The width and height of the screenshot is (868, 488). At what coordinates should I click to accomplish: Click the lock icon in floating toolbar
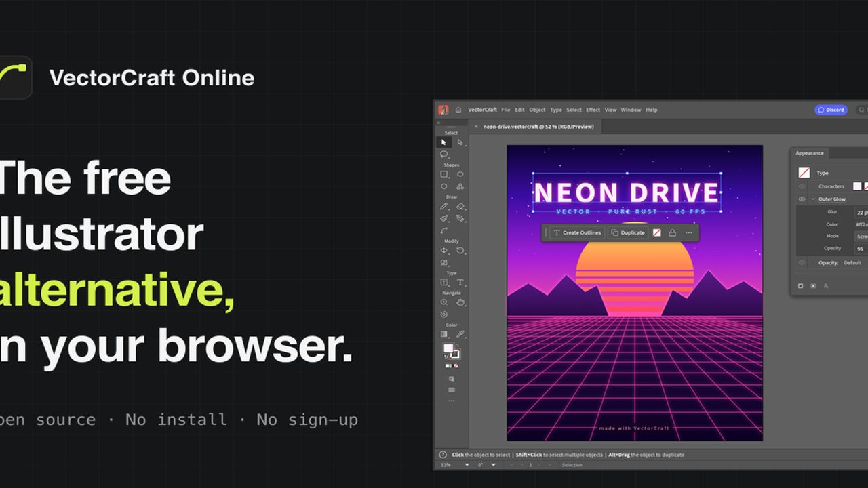point(672,232)
